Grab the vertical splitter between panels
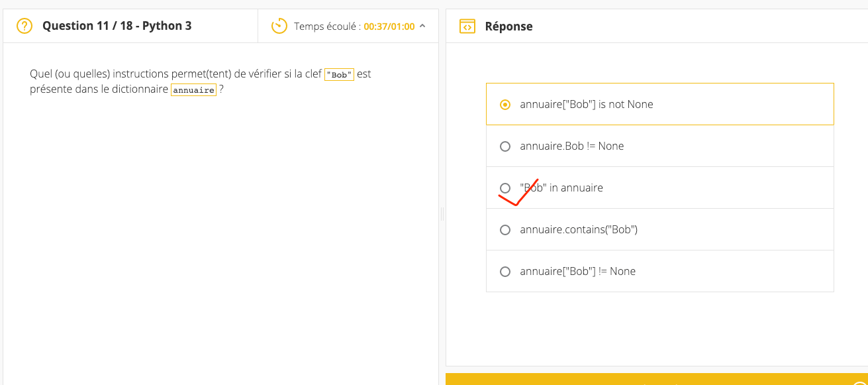The height and width of the screenshot is (385, 868). (442, 213)
